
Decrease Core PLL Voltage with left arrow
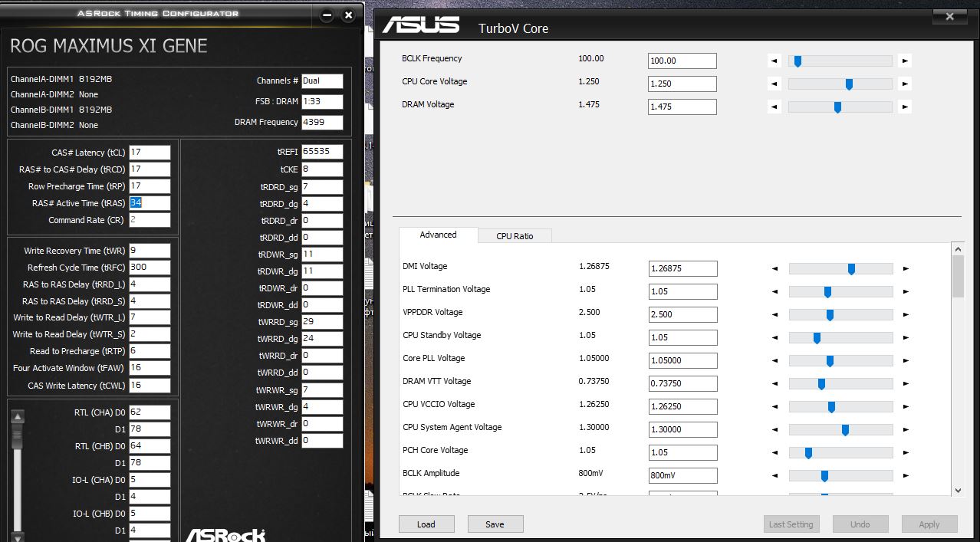(774, 361)
